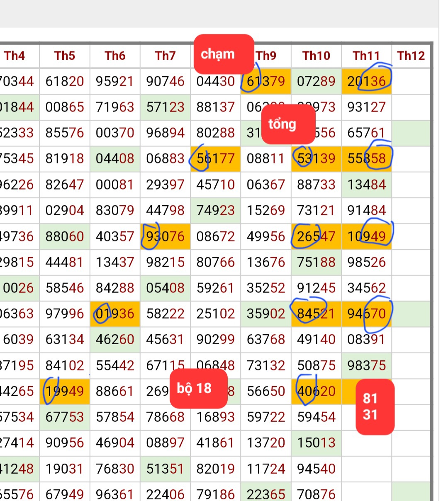Select the Th10 column header
Screen dimensions: 448x501
[x=316, y=56]
